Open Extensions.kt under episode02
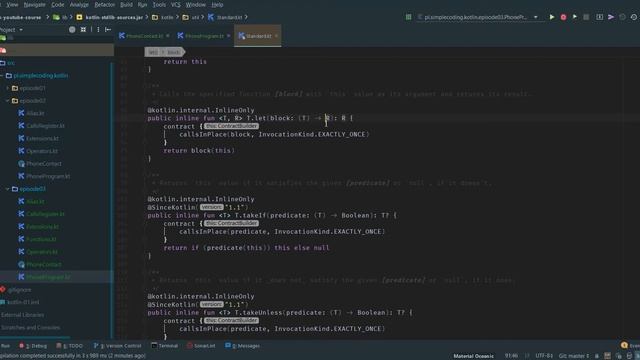The width and height of the screenshot is (640, 360). coord(38,138)
